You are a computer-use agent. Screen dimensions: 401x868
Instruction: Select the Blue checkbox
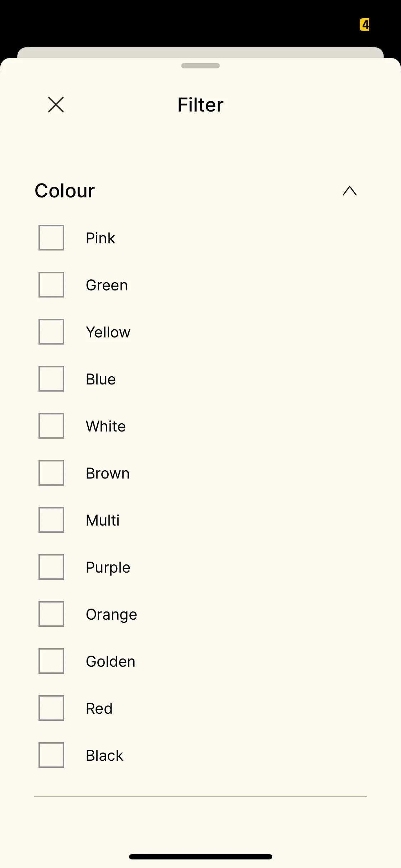click(x=51, y=379)
